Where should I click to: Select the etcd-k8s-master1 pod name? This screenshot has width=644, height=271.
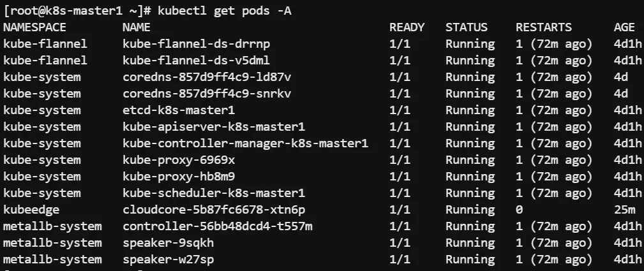click(178, 110)
